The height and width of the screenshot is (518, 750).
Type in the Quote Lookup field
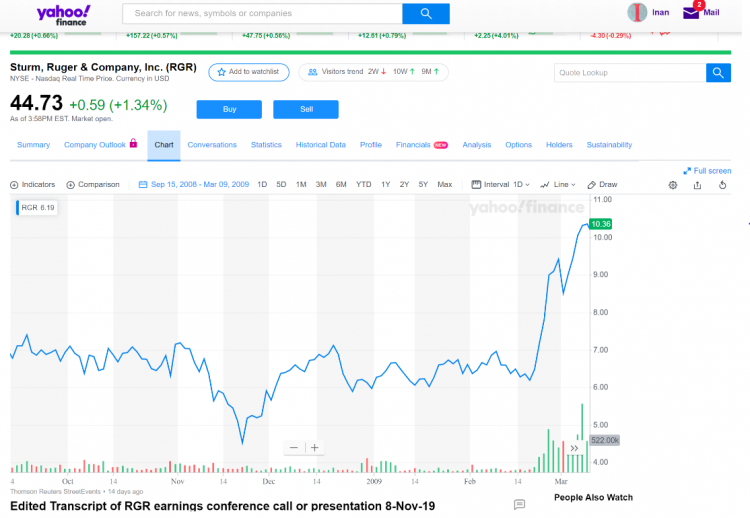pyautogui.click(x=630, y=73)
